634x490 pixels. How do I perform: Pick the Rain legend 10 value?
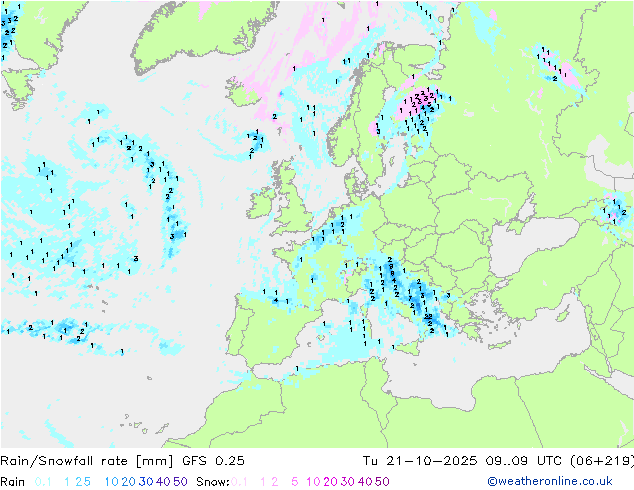(x=112, y=482)
